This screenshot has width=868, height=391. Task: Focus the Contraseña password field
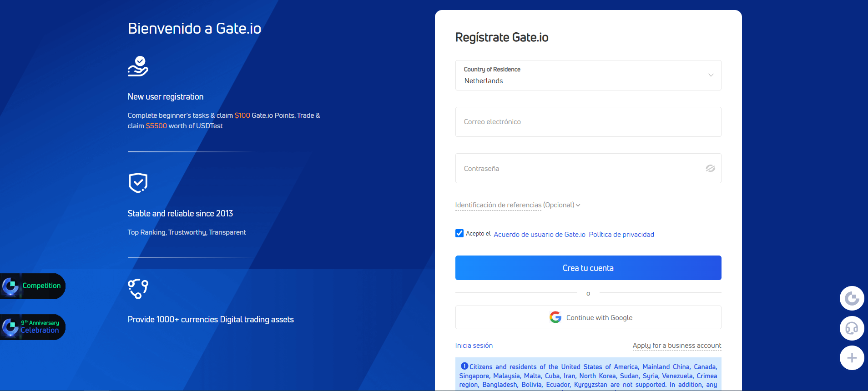coord(588,168)
